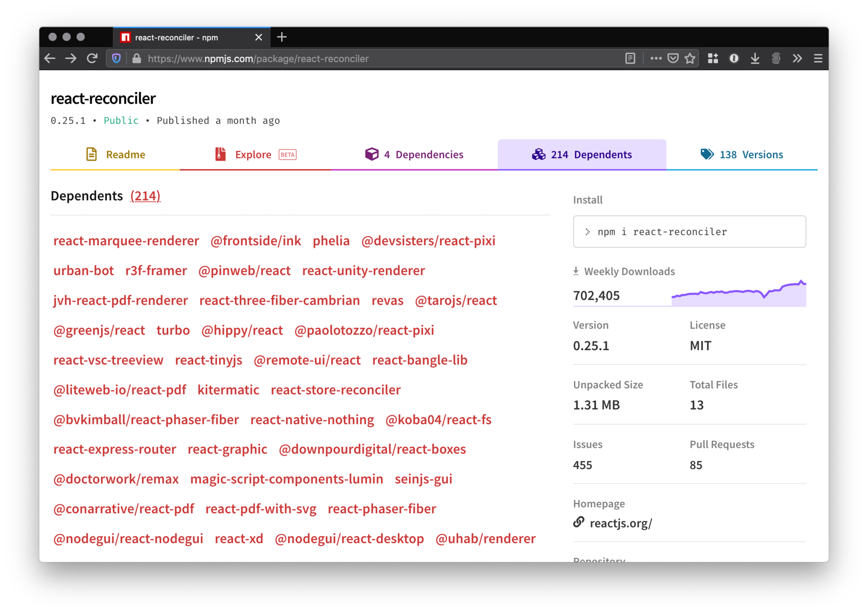Image resolution: width=868 pixels, height=614 pixels.
Task: Open @nodegui/react-nodegui package
Action: click(128, 539)
